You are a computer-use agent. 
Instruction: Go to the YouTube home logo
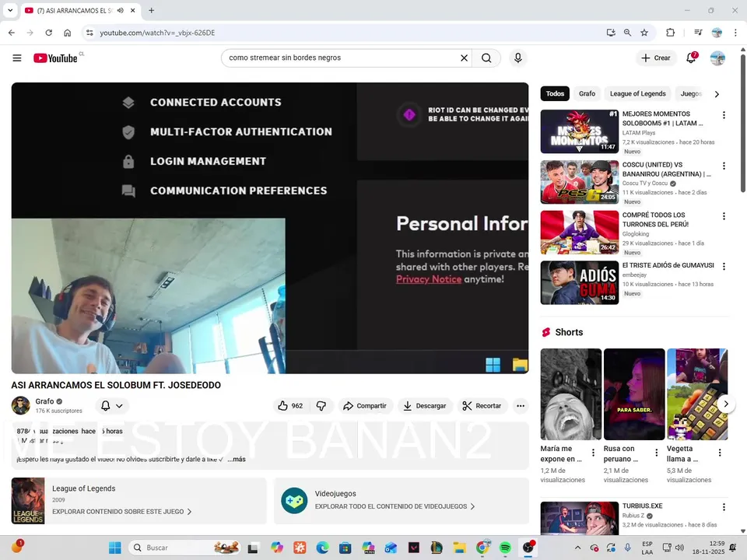[x=55, y=58]
